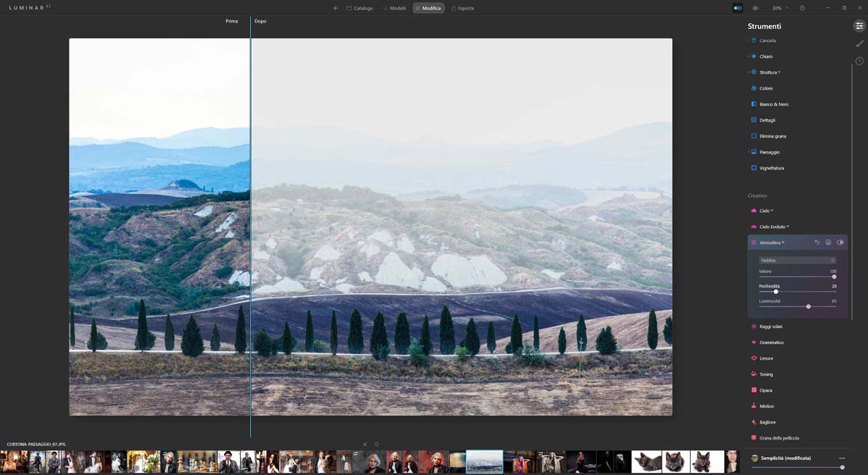Switch to the Modelli tab
Screen dimensions: 868x475
click(394, 8)
